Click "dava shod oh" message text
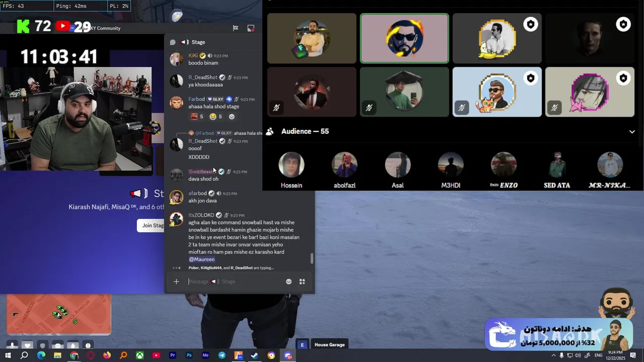The width and height of the screenshot is (644, 362). coord(203,179)
